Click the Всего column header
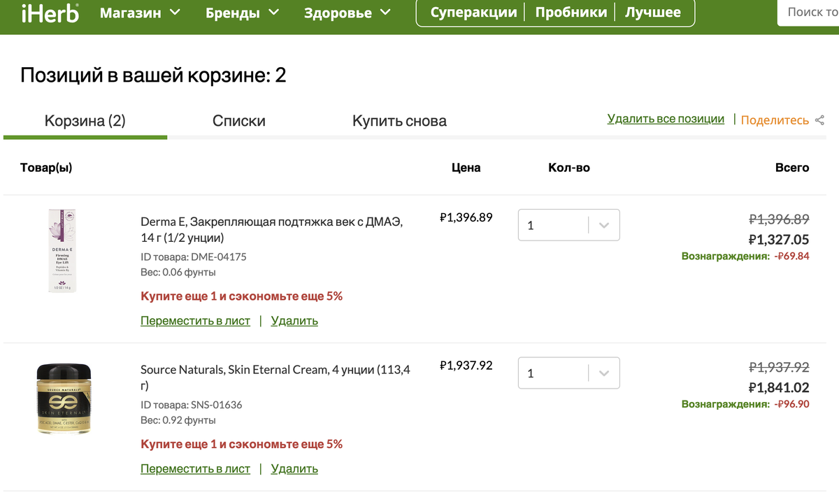Image resolution: width=839 pixels, height=504 pixels. pyautogui.click(x=792, y=168)
